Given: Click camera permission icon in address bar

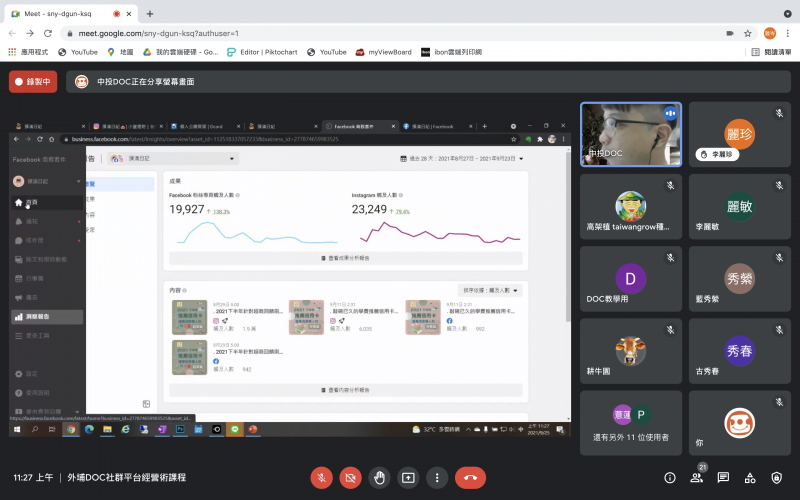Looking at the screenshot, I should 730,33.
